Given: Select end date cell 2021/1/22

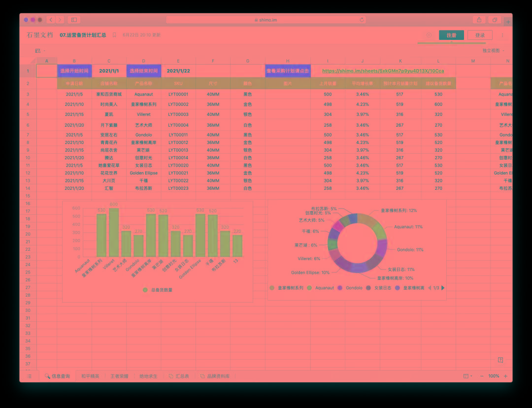Looking at the screenshot, I should [178, 71].
